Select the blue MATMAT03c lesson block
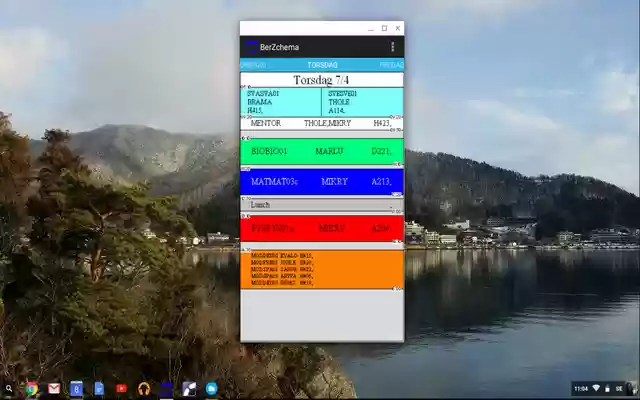Screen dimensions: 640x400 coord(322,182)
